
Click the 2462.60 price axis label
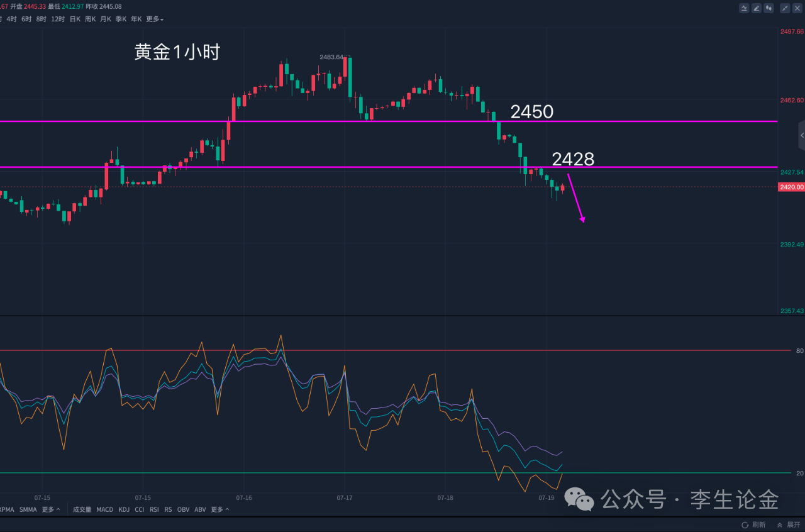(x=792, y=100)
